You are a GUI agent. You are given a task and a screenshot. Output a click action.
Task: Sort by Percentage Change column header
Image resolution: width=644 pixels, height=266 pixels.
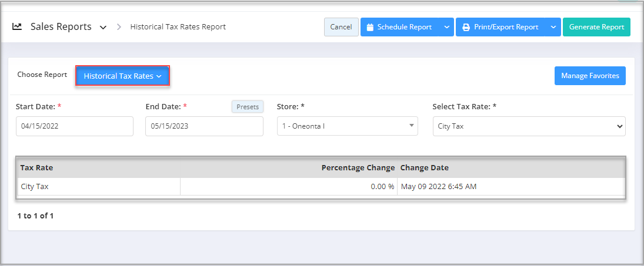pos(358,168)
